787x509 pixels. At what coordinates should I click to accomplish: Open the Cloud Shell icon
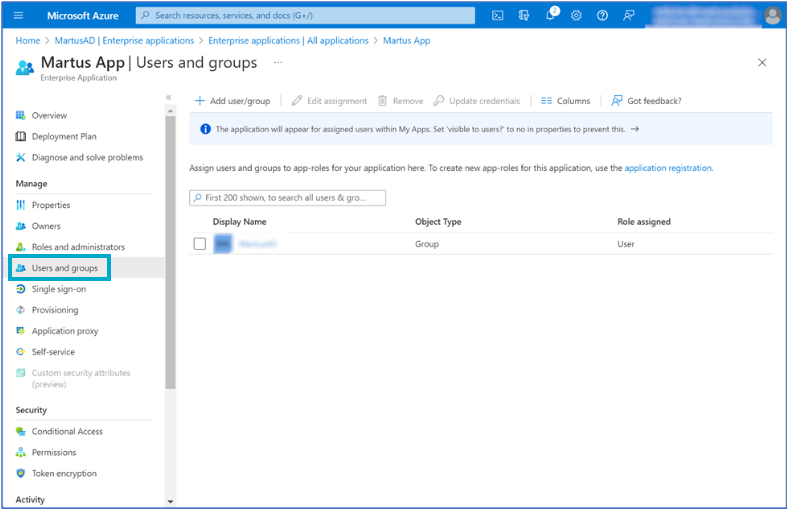click(x=497, y=16)
